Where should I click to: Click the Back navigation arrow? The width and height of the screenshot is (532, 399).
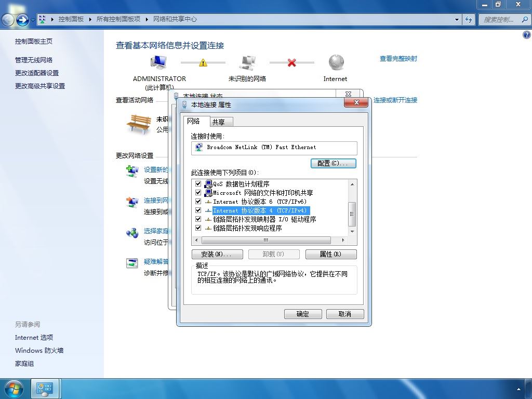coord(8,20)
